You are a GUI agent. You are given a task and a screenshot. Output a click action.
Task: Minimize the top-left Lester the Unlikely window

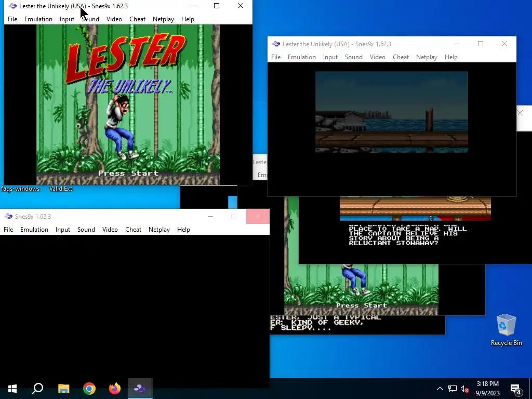(x=193, y=6)
